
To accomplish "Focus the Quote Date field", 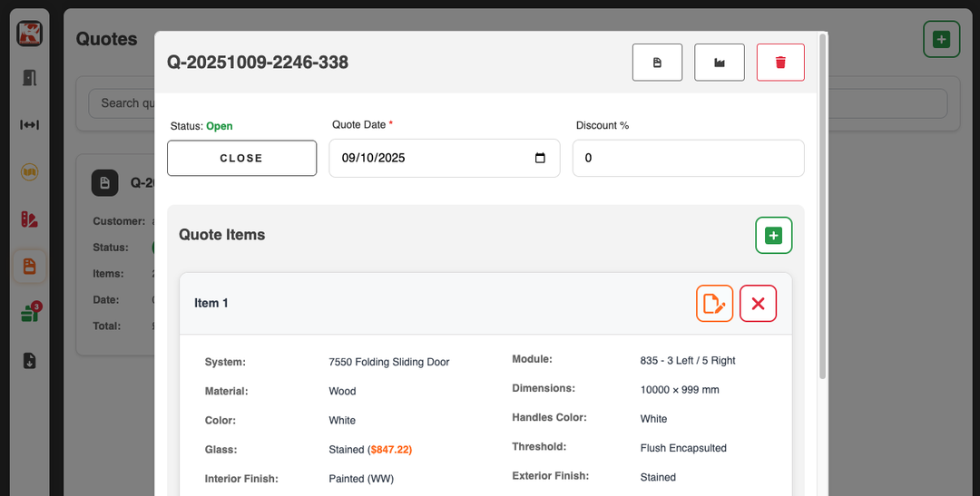I will point(445,158).
